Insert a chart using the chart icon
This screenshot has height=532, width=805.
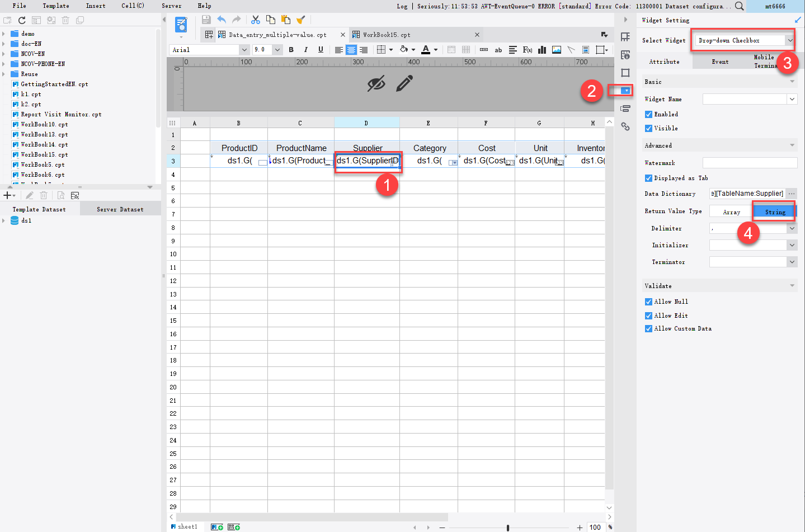[x=542, y=50]
